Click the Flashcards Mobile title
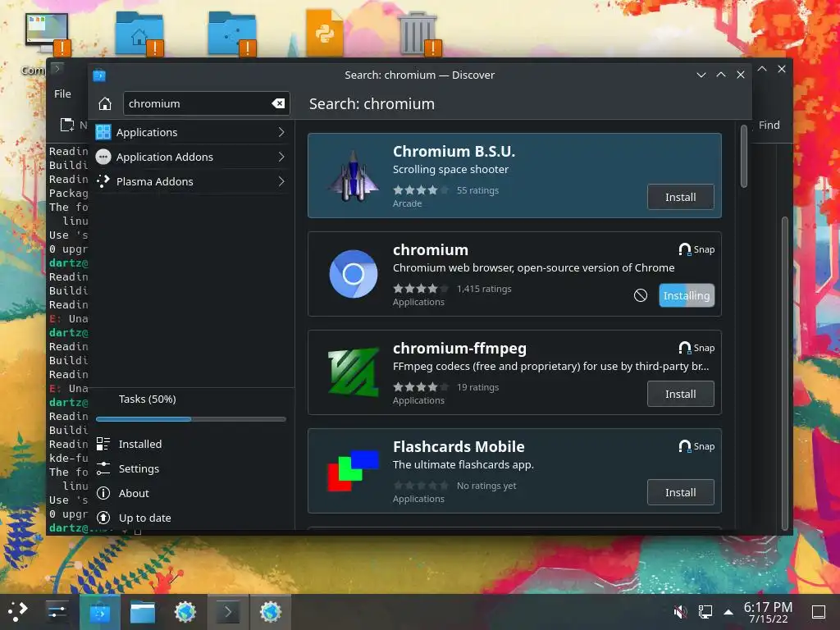 459,446
